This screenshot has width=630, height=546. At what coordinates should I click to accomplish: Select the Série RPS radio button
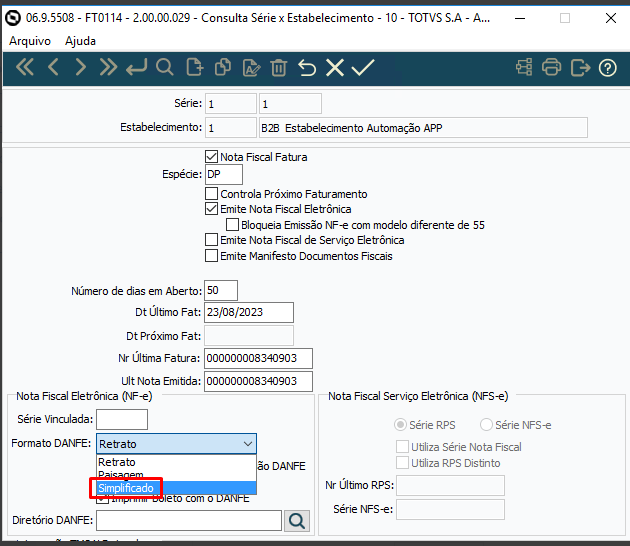coord(400,425)
